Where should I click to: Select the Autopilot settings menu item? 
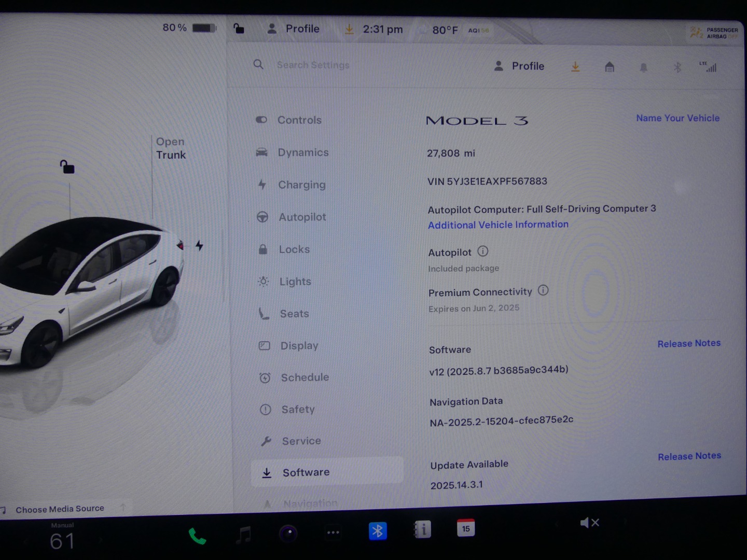302,217
